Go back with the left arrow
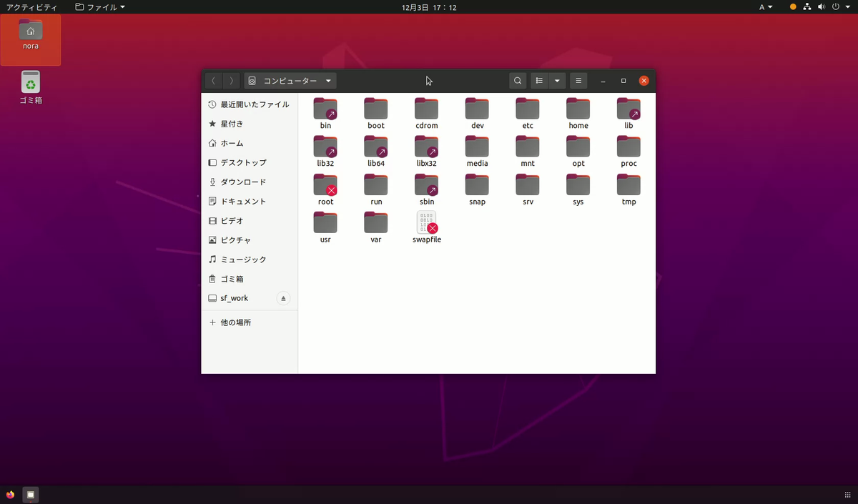 (x=213, y=81)
